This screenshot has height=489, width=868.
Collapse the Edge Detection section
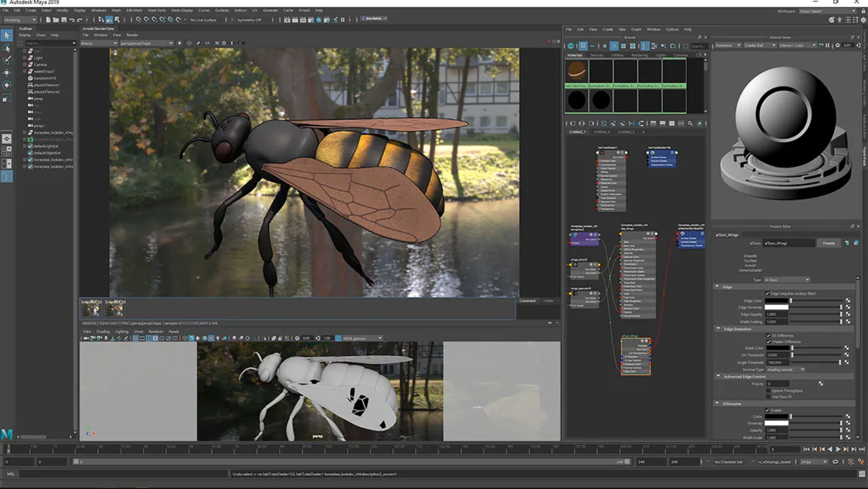coord(718,329)
